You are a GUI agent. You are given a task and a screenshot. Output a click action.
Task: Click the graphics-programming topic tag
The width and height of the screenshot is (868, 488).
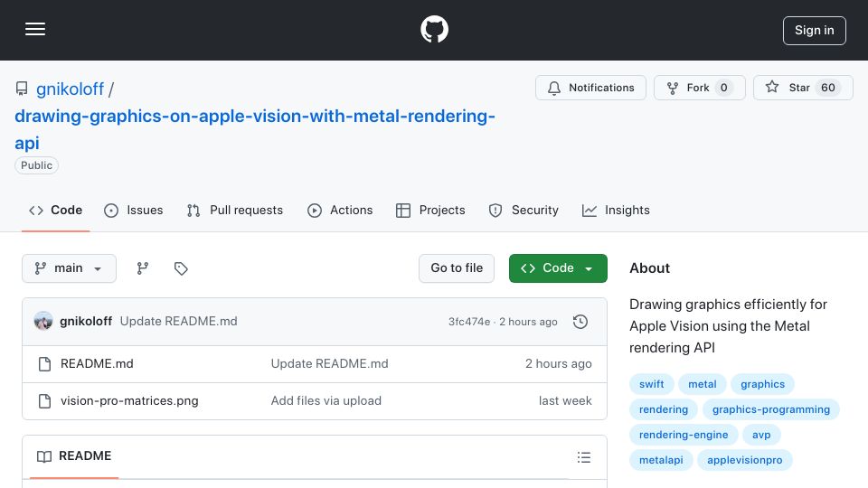(x=771, y=409)
